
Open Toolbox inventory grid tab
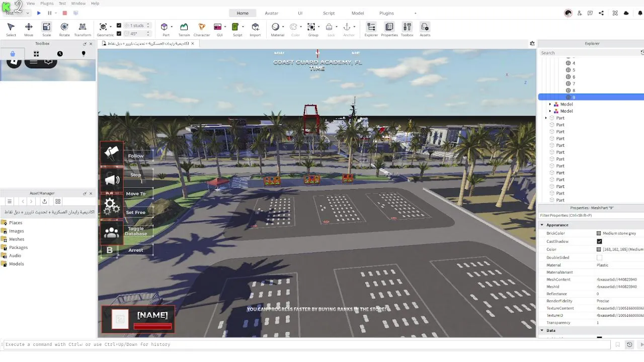pyautogui.click(x=36, y=53)
